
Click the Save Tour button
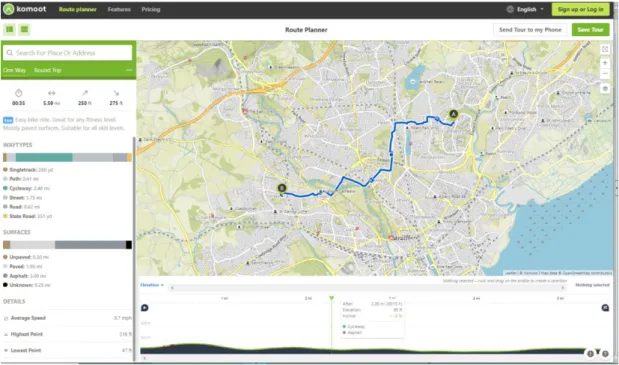pyautogui.click(x=590, y=30)
